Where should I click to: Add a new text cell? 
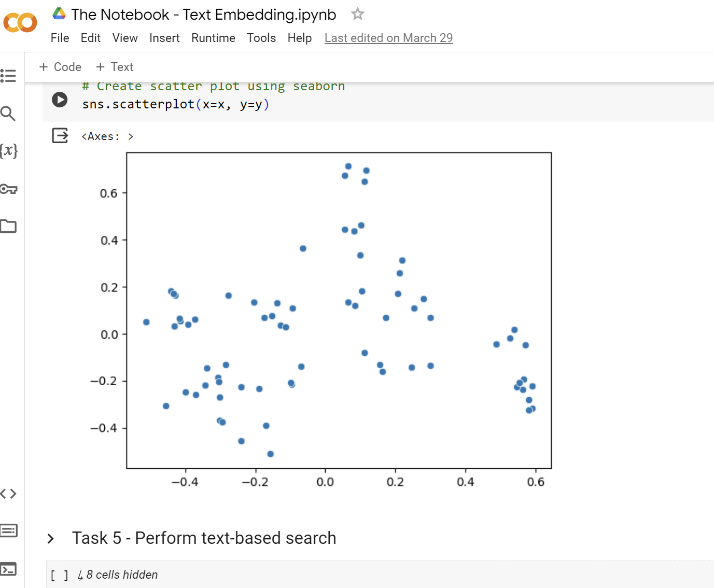[x=115, y=67]
